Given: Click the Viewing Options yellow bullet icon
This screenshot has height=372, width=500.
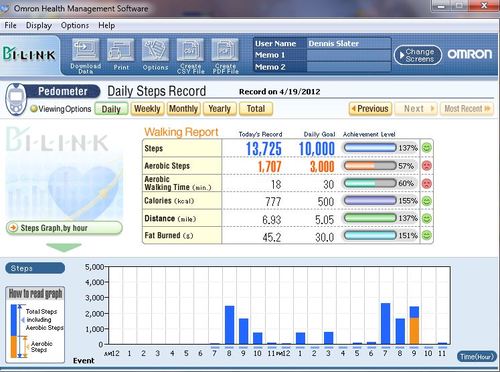Looking at the screenshot, I should tap(33, 109).
